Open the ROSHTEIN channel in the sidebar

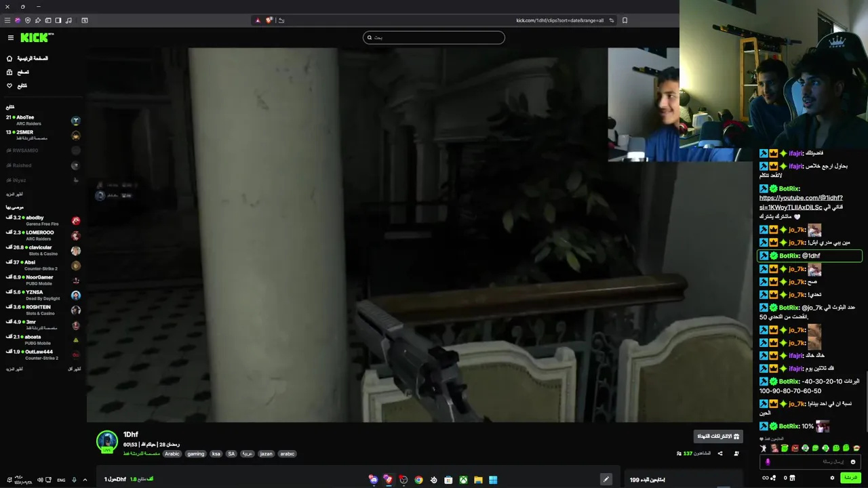tap(42, 310)
